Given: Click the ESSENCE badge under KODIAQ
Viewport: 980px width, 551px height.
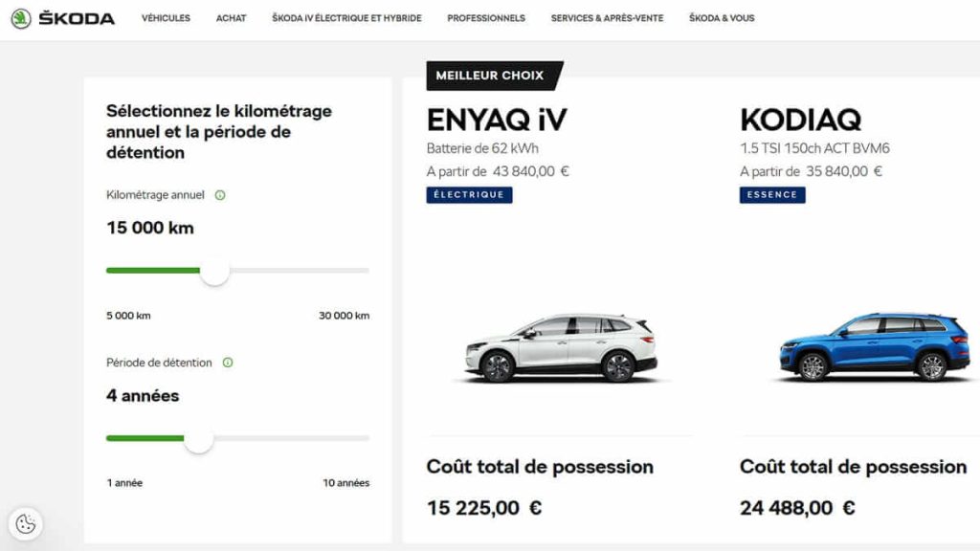Looking at the screenshot, I should 771,194.
